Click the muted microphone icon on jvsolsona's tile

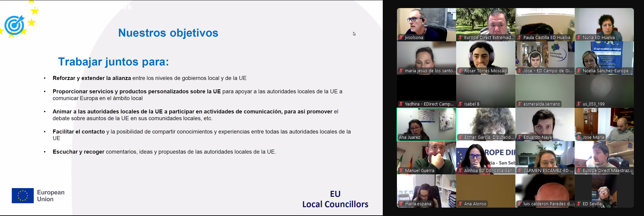401,38
